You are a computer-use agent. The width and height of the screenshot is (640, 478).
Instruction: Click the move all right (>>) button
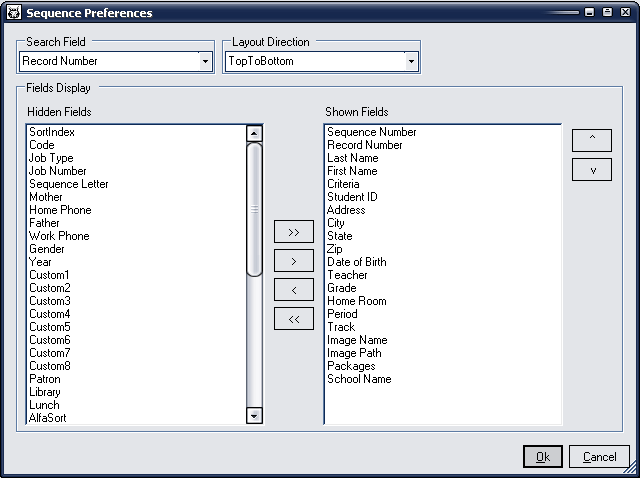(x=293, y=232)
